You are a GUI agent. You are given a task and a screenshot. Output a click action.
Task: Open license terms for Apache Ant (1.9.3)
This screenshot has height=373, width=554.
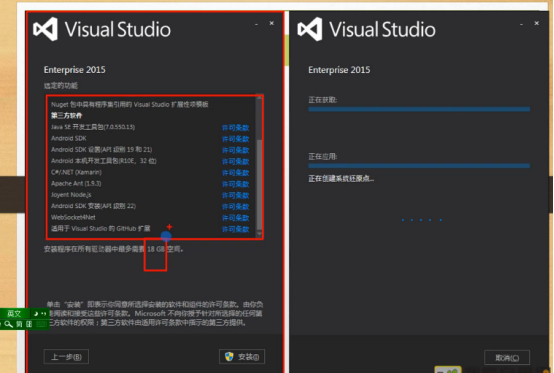coord(235,184)
